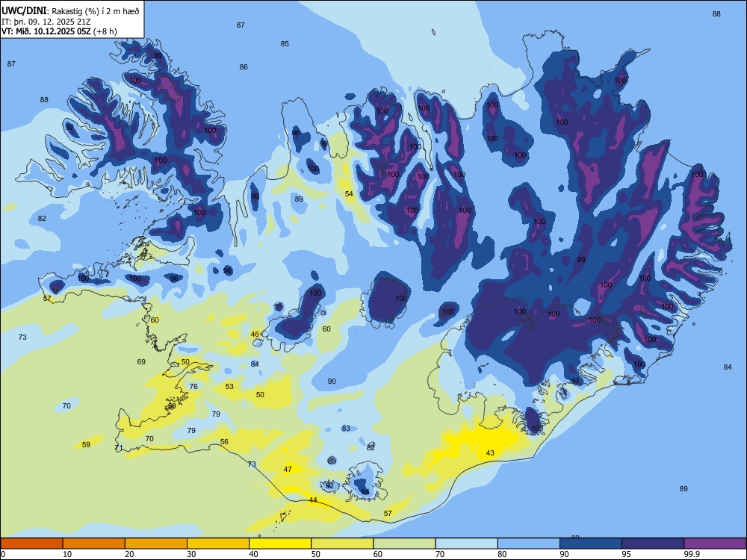Choose the 60–70 light green legend swatch
The width and height of the screenshot is (747, 560).
[404, 544]
